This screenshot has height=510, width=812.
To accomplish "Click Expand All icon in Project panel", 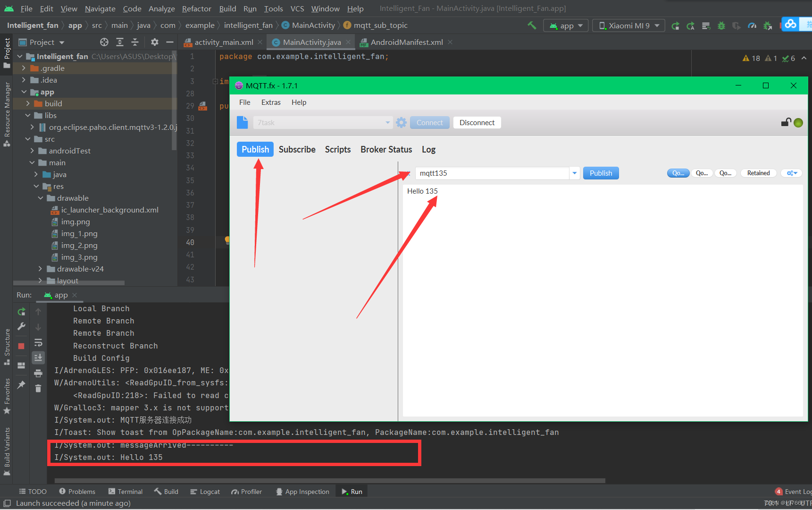I will click(120, 42).
